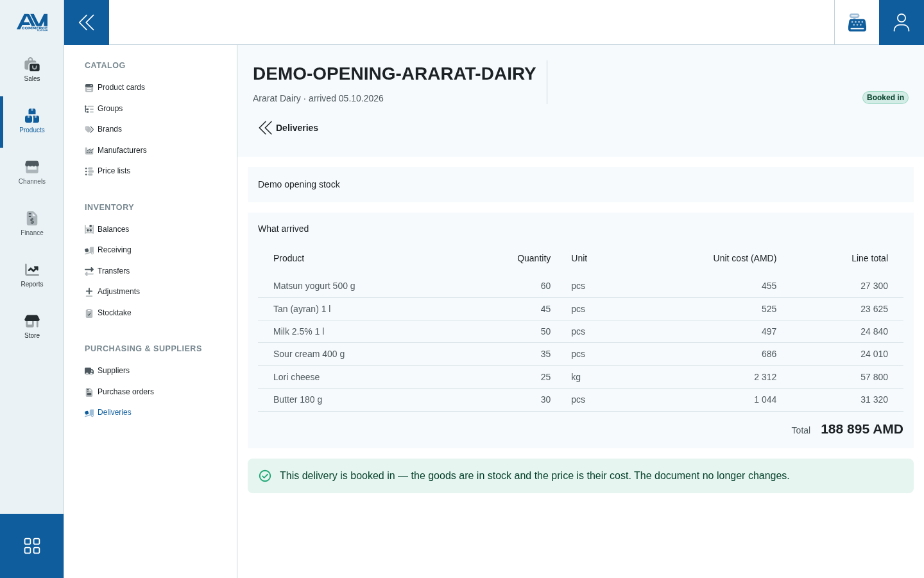Collapse the sidebar with the double-chevron button
The image size is (924, 578).
tap(87, 22)
